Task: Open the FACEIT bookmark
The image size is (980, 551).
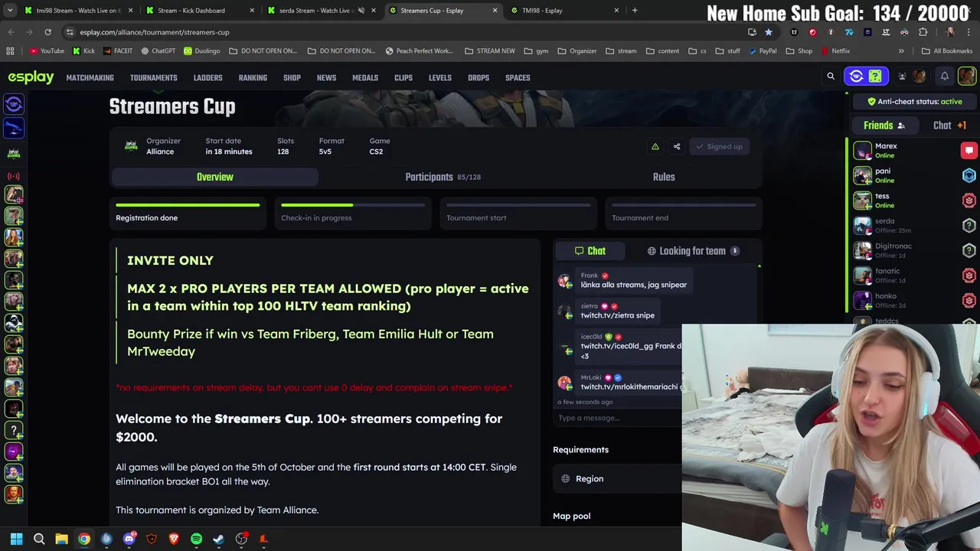Action: (x=117, y=51)
